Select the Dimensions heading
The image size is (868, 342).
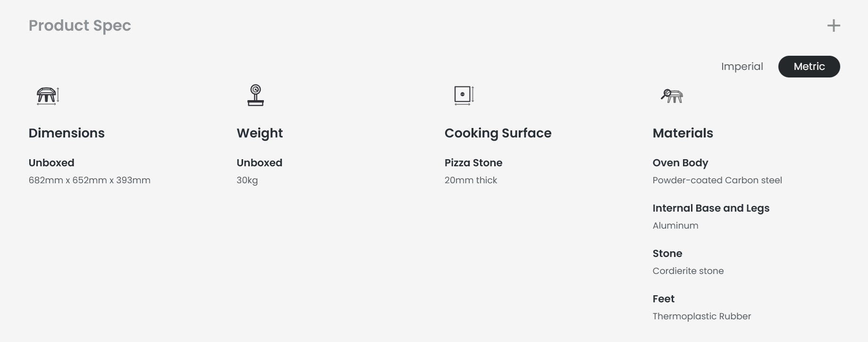click(x=67, y=133)
